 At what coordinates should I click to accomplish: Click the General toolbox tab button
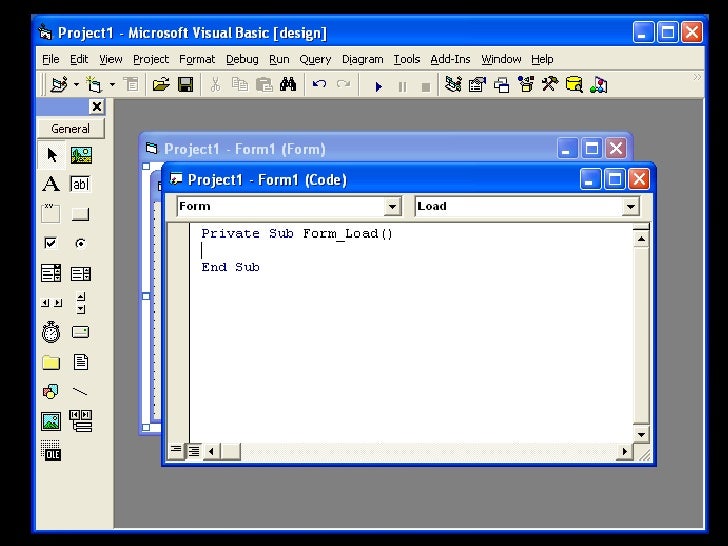(71, 129)
